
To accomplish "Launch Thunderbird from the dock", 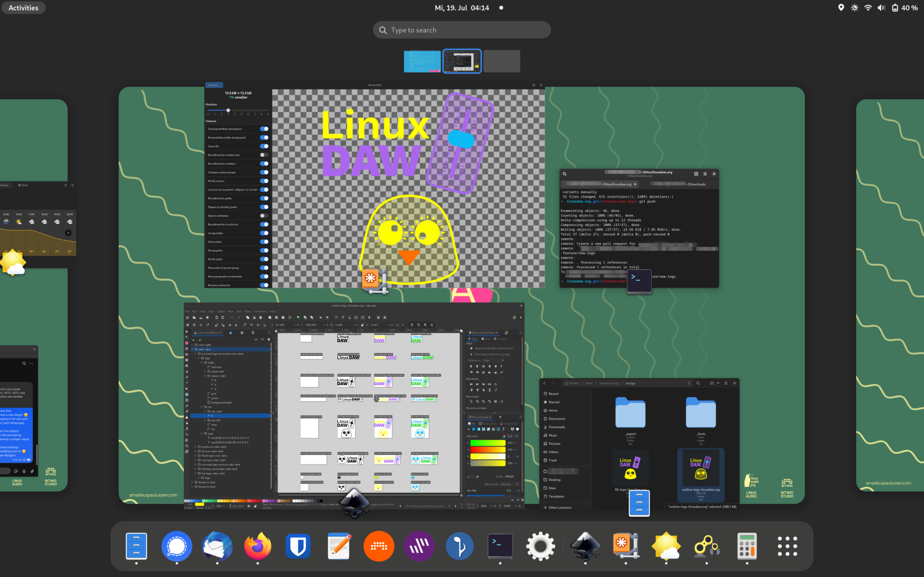I will coord(217,546).
